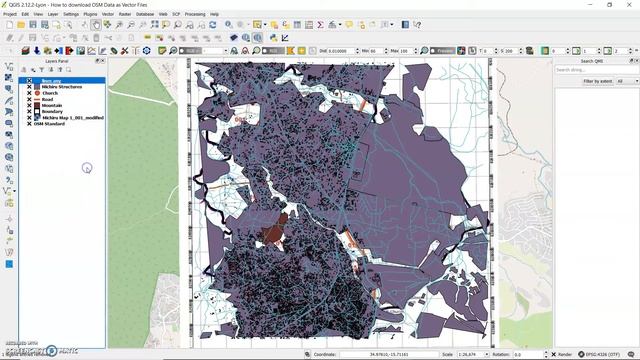The image size is (640, 360).
Task: Toggle visibility of Michiru Structures layer
Action: 29,87
